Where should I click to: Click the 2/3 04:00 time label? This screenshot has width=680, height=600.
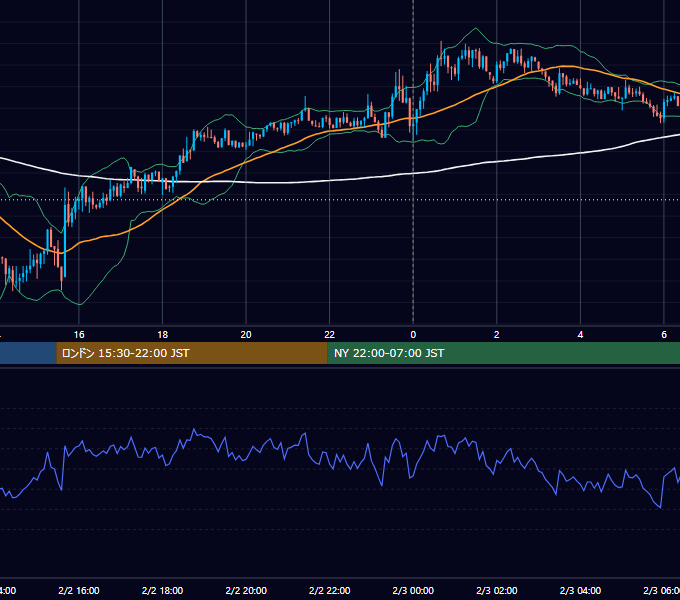pos(580,590)
